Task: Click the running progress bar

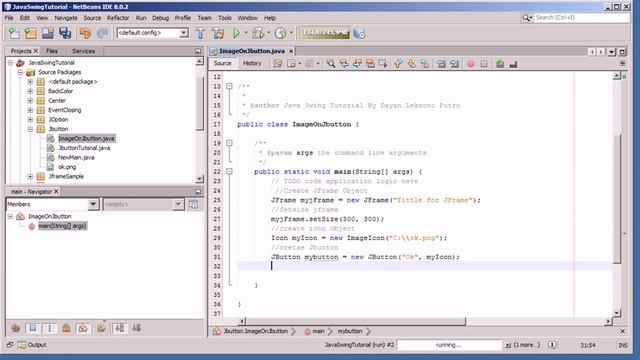Action: (x=449, y=345)
